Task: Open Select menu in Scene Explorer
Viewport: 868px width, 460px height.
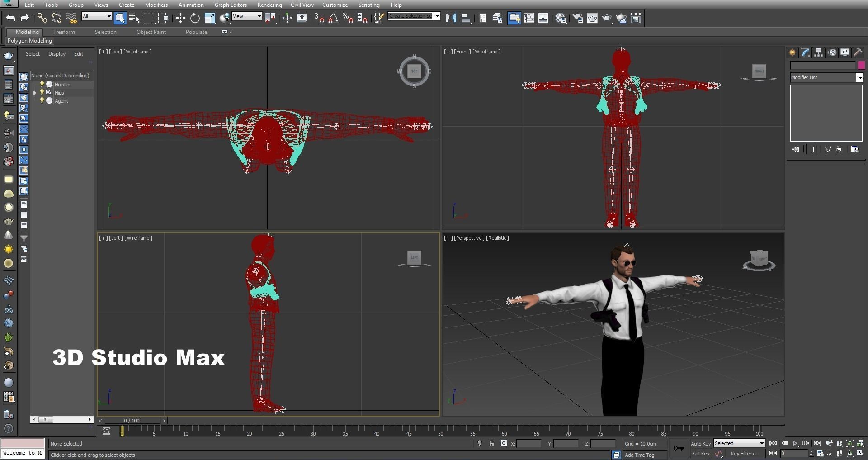Action: click(x=33, y=54)
